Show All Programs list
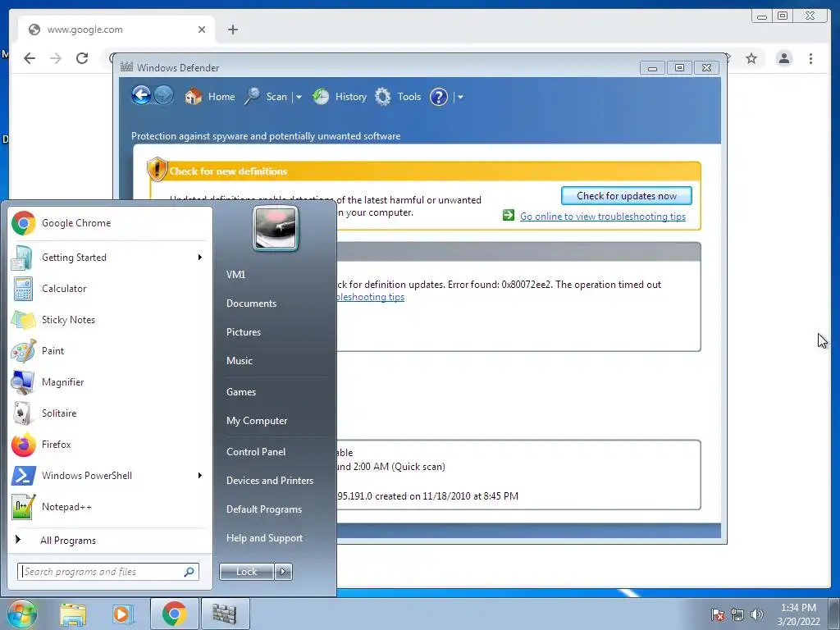The height and width of the screenshot is (630, 840). click(109, 540)
